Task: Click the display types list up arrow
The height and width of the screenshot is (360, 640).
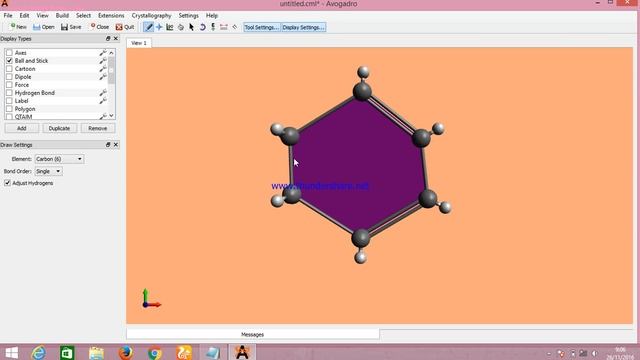Action: [111, 53]
